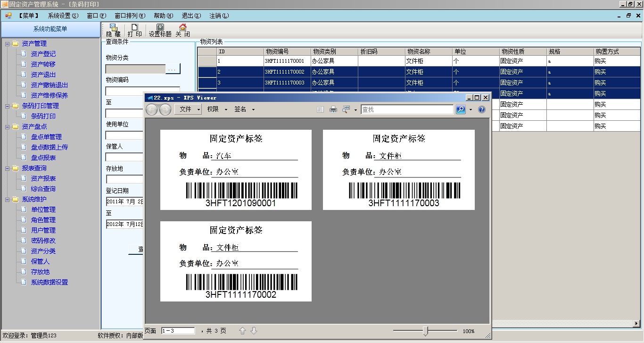The height and width of the screenshot is (343, 644).
Task: Click the XPS Viewer zoom magnifier icon
Action: point(346,109)
